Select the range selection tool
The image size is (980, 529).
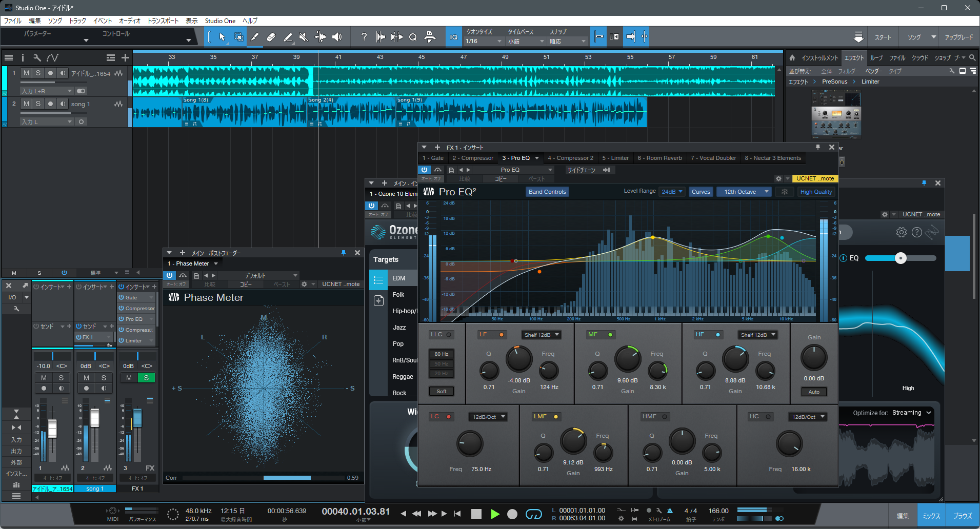click(x=239, y=37)
